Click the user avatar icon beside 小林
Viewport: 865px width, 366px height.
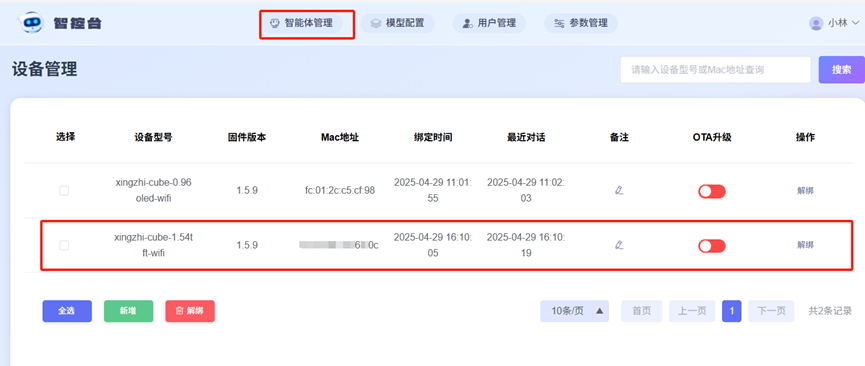point(815,23)
